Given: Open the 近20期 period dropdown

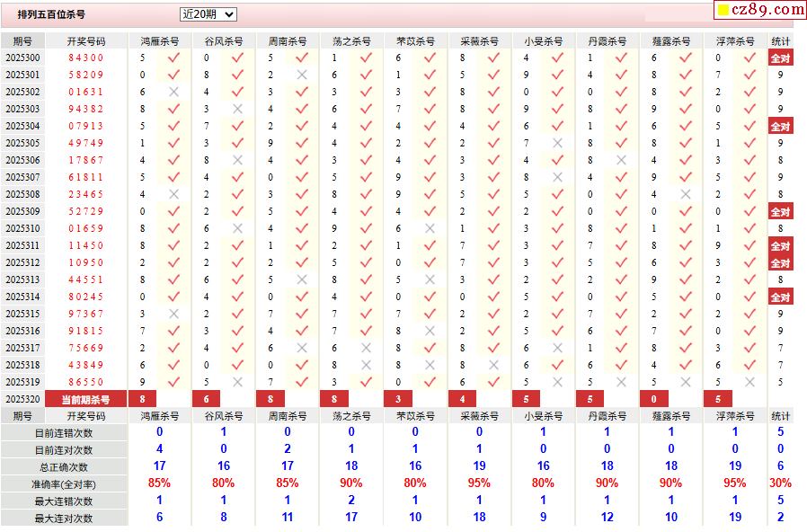Looking at the screenshot, I should coord(208,14).
